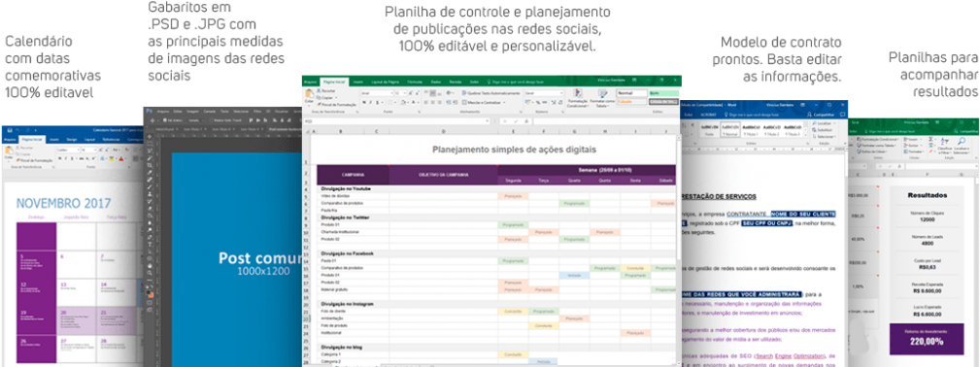Check Mostrar Contr. Transf. in Photoshop options
Image resolution: width=980 pixels, height=367 pixels.
click(211, 120)
